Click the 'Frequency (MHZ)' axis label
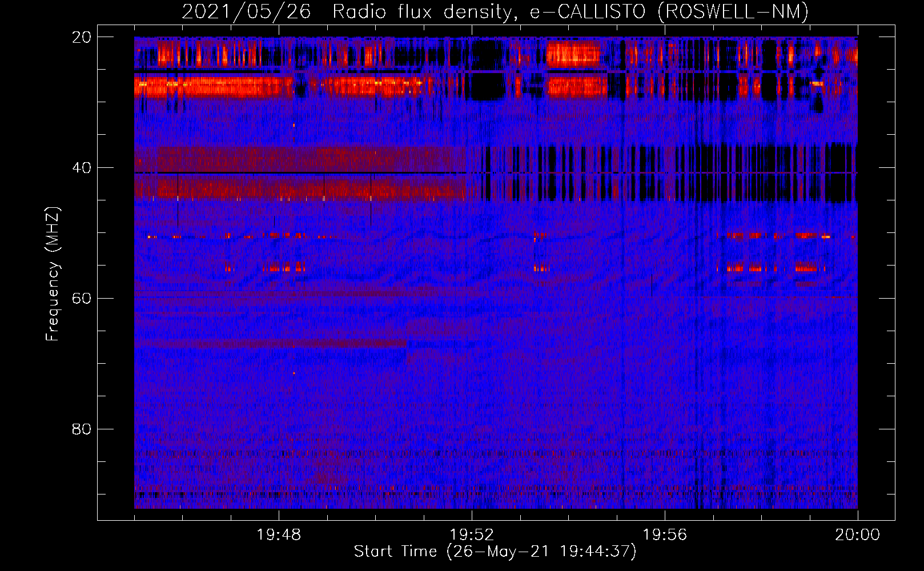The width and height of the screenshot is (924, 571). coord(53,274)
